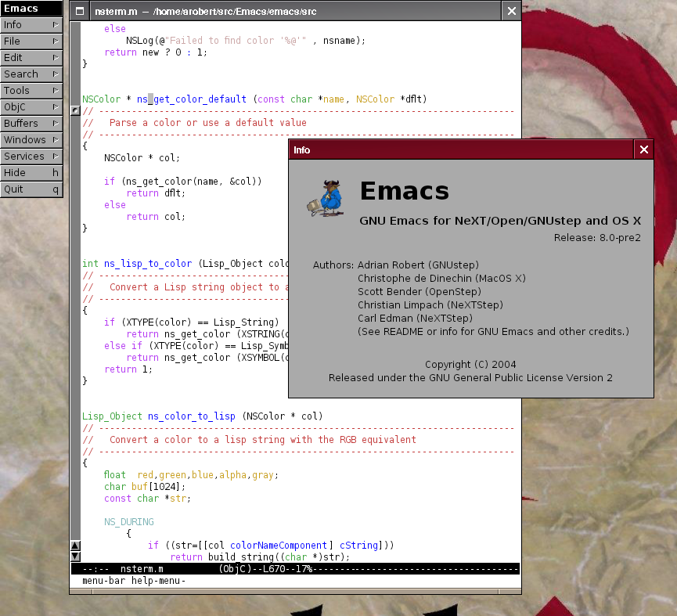Close the nsterm.m editor window
Screen dimensions: 677x616
pyautogui.click(x=511, y=11)
